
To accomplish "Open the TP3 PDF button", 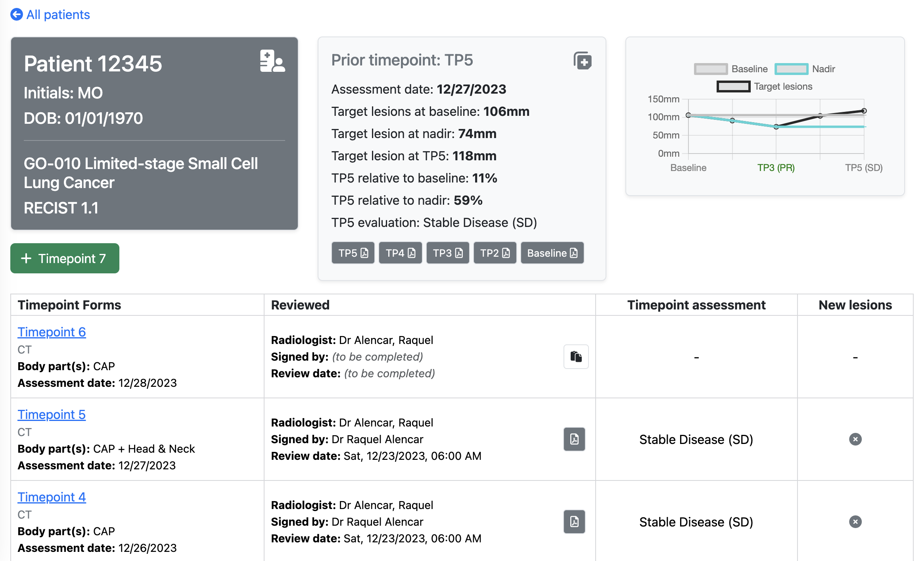I will coord(447,253).
